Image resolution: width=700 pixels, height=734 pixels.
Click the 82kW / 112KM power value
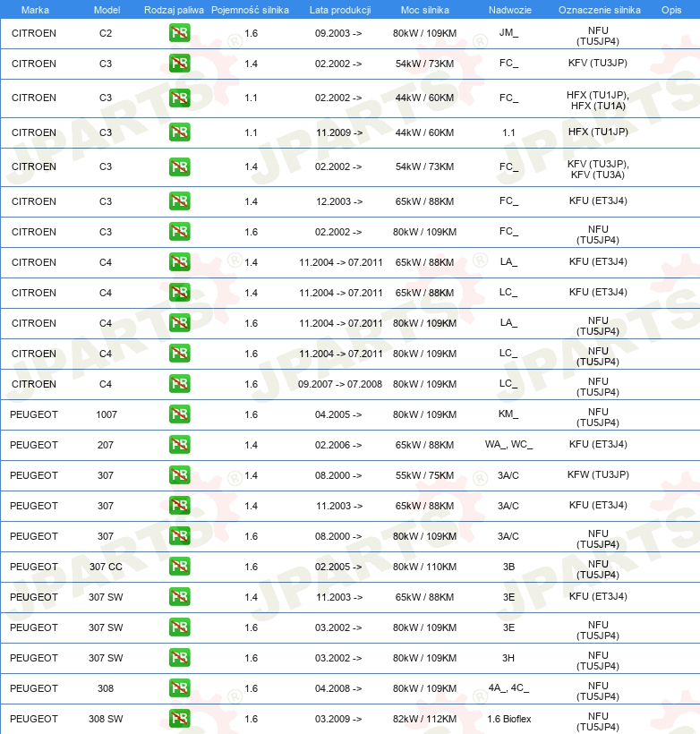(424, 719)
